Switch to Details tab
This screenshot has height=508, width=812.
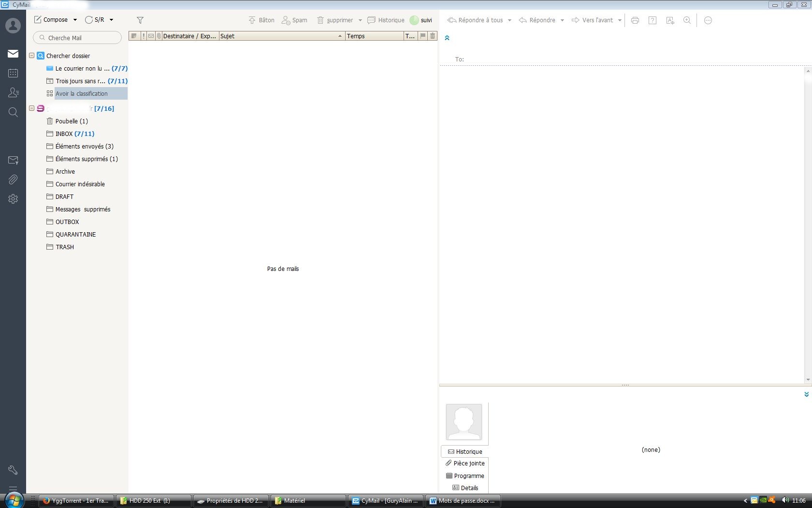465,488
